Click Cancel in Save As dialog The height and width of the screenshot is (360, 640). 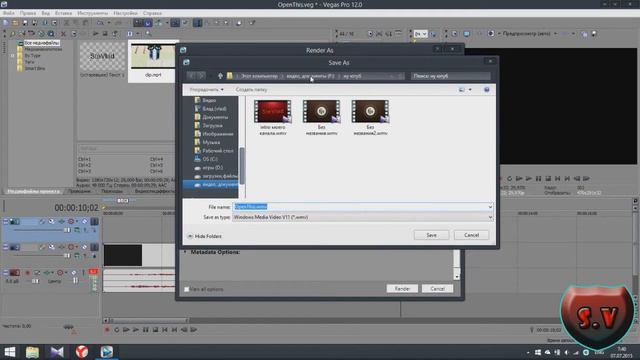click(471, 235)
